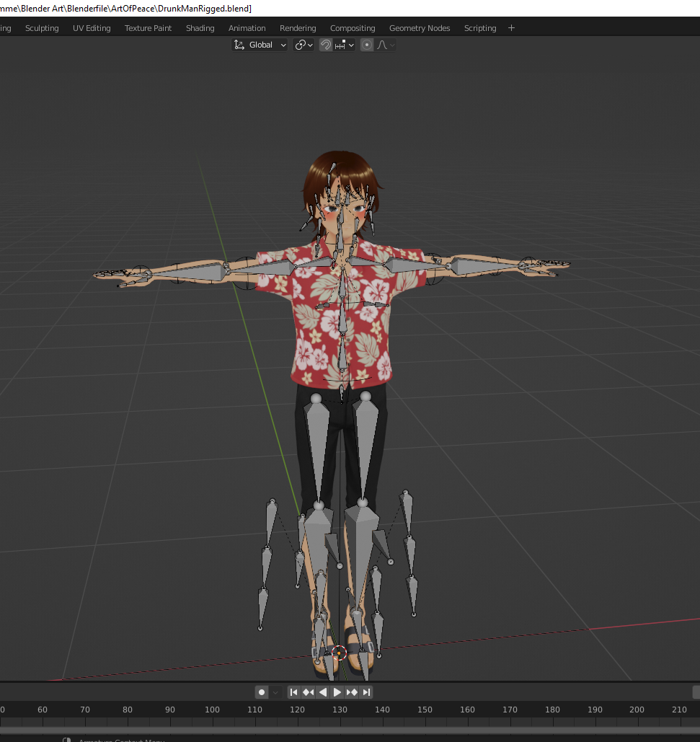
Task: Jump to previous keyframe
Action: coord(308,692)
